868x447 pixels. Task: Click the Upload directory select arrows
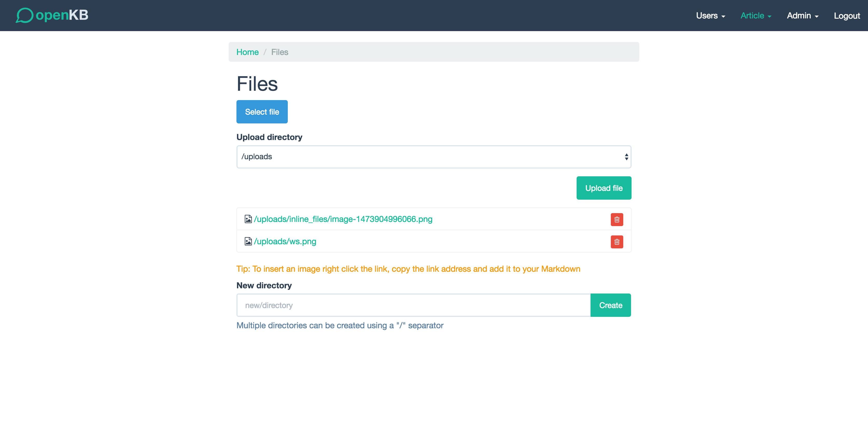click(626, 157)
